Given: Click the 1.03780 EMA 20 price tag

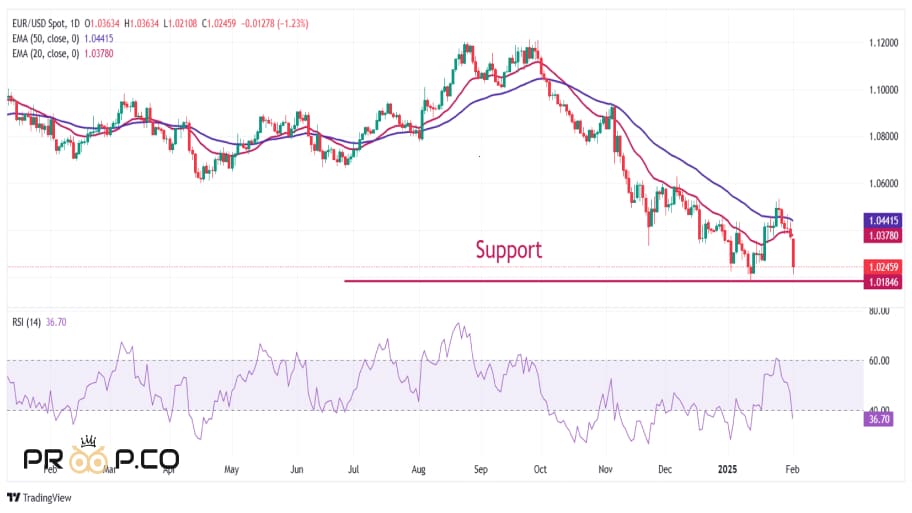Looking at the screenshot, I should [x=885, y=236].
